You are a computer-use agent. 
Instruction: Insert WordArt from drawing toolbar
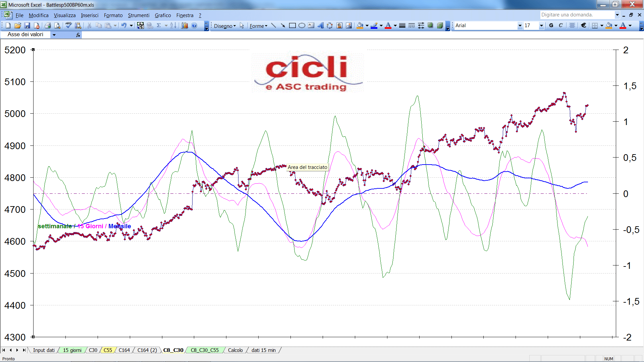click(x=320, y=25)
